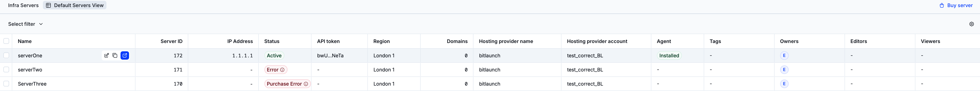Click the Buy server button
Viewport: 980px width, 91px height.
[x=956, y=5]
